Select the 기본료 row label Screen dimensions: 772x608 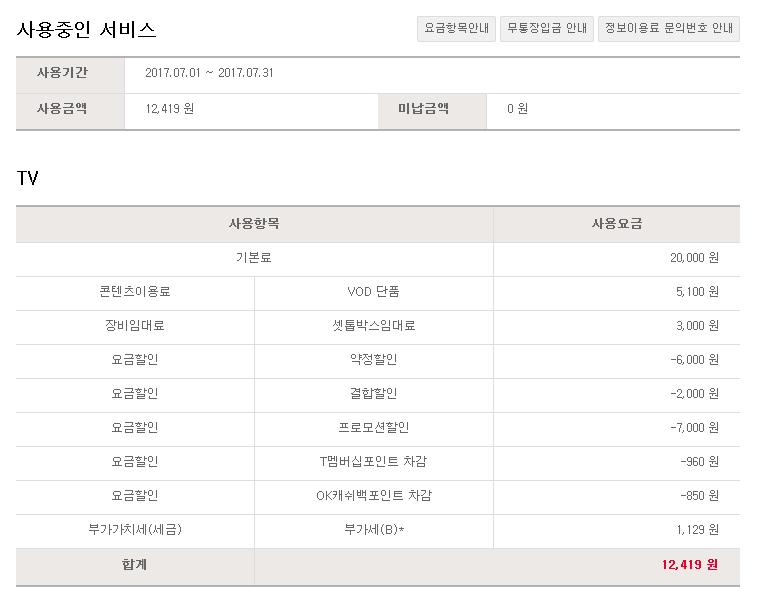point(254,258)
